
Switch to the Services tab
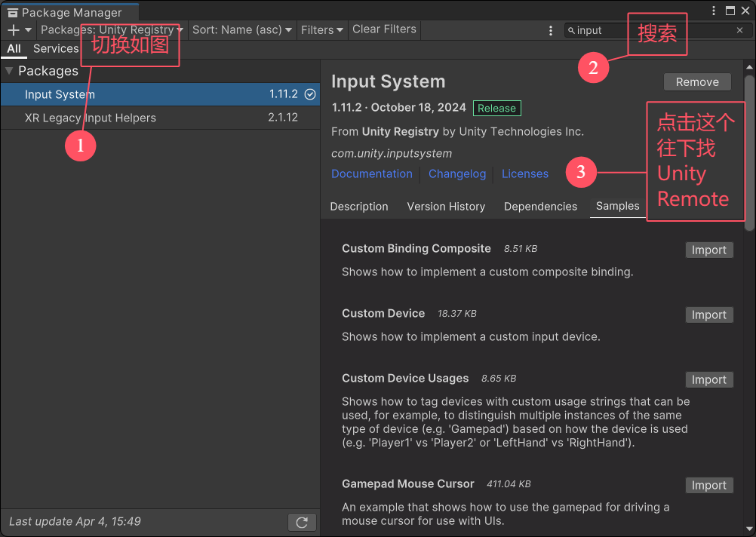tap(56, 49)
